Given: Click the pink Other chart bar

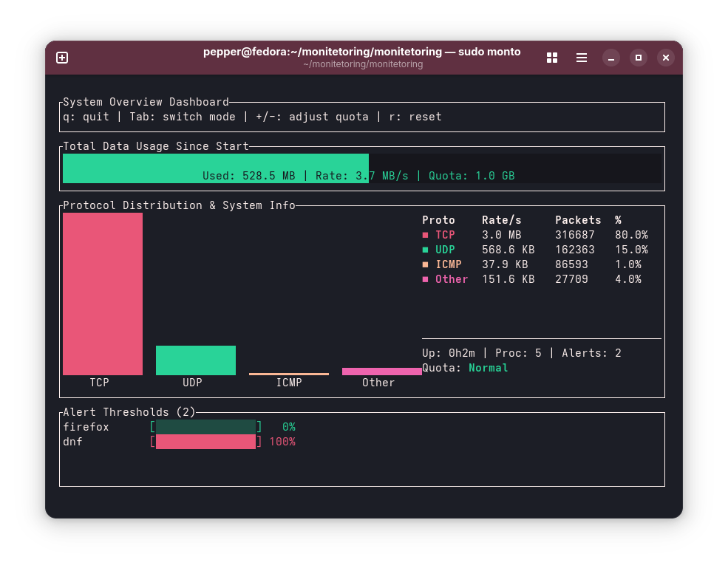Looking at the screenshot, I should (382, 372).
